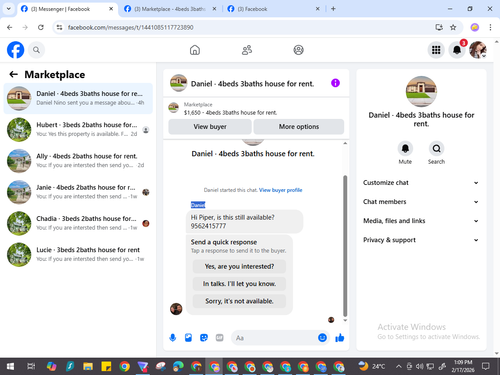The height and width of the screenshot is (375, 500).
Task: Go back with browser back arrow
Action: click(x=10, y=27)
